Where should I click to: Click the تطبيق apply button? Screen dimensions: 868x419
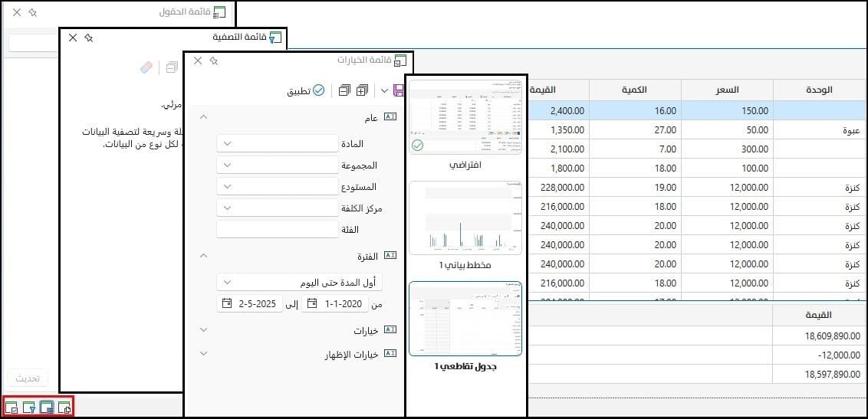pos(306,90)
